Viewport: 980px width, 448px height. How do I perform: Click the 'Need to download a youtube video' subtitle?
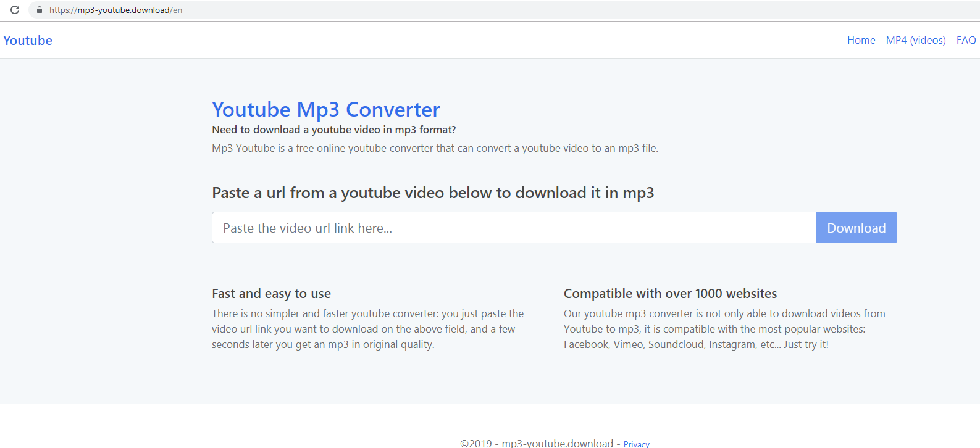click(333, 130)
